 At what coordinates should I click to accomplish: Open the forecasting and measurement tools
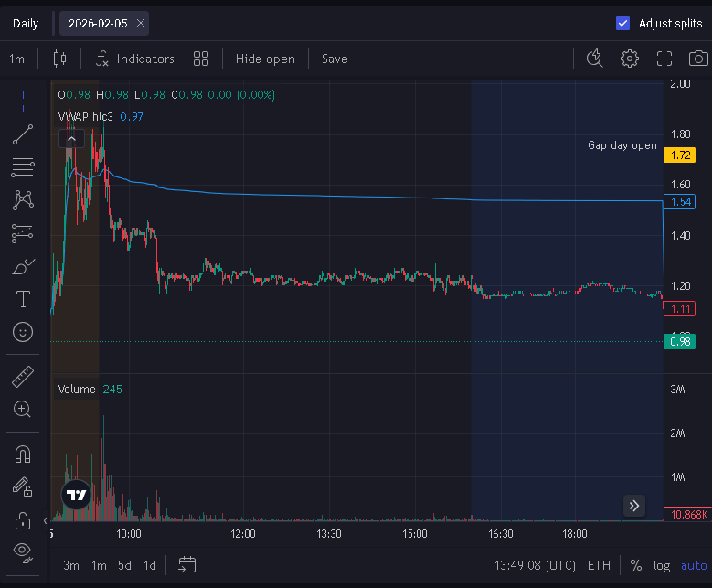pyautogui.click(x=23, y=233)
